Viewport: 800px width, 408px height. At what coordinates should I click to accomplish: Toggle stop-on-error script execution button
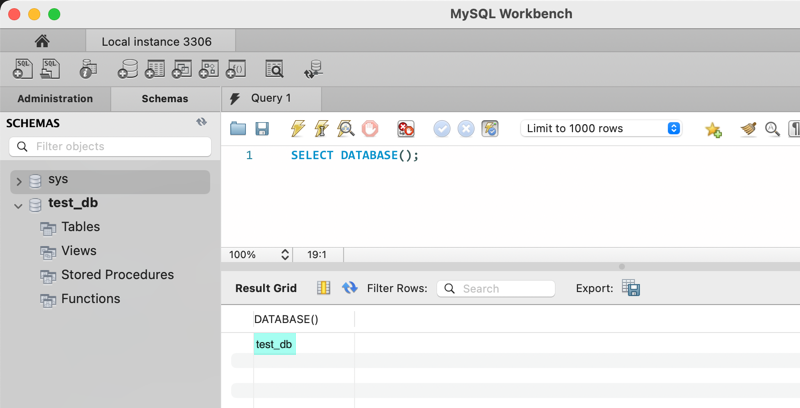point(405,129)
